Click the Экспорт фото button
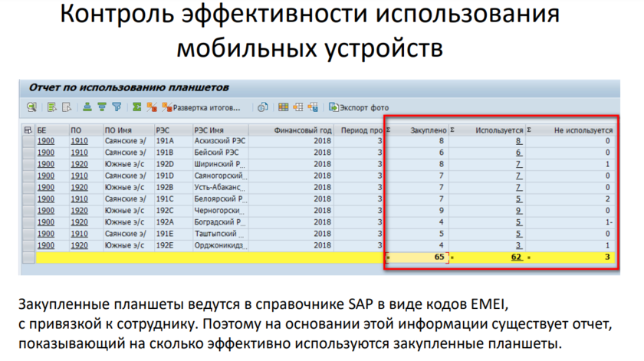Screen dimensions: 644x361 (360, 107)
